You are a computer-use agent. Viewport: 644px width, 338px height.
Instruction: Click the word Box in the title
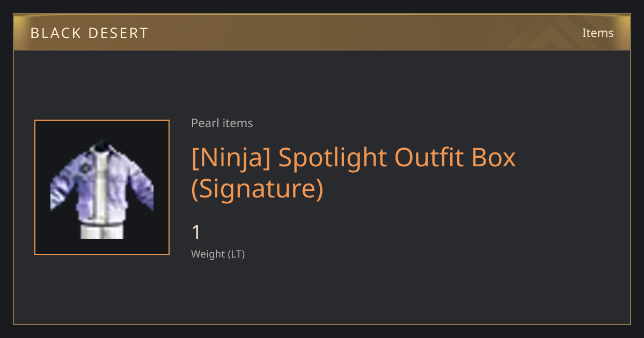coord(494,158)
